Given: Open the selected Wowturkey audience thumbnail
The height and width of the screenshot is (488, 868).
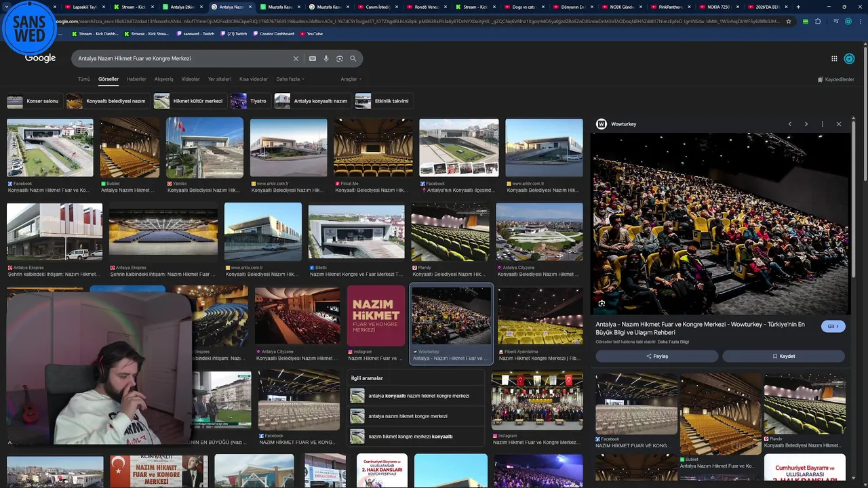Looking at the screenshot, I should click(x=451, y=316).
